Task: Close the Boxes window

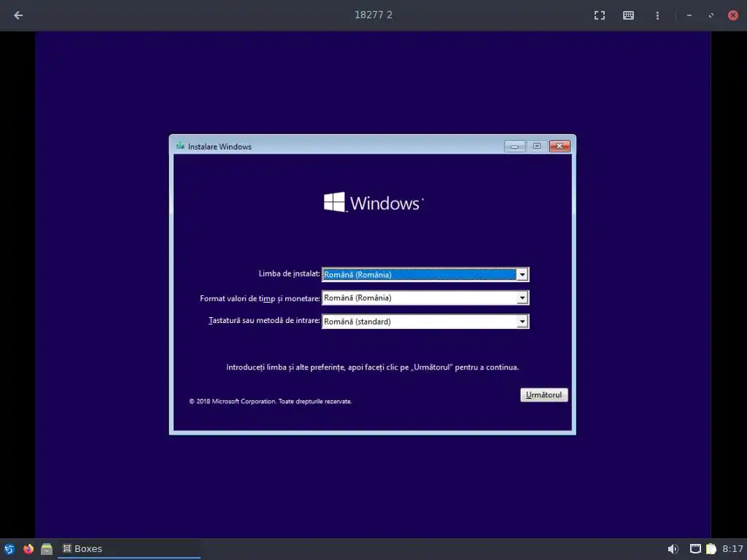Action: [x=733, y=15]
